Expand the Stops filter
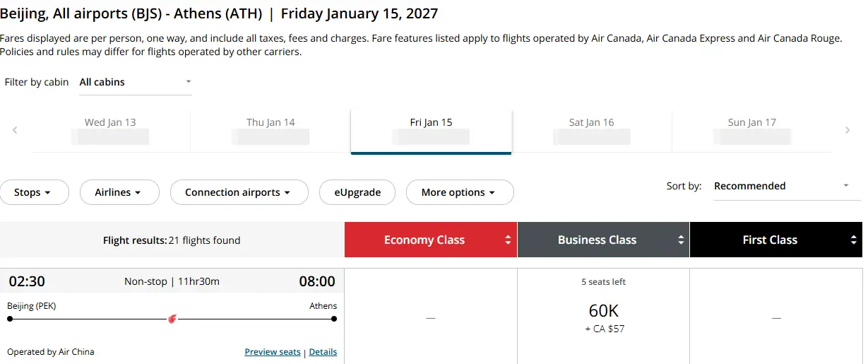Image resolution: width=868 pixels, height=364 pixels. pyautogui.click(x=34, y=192)
